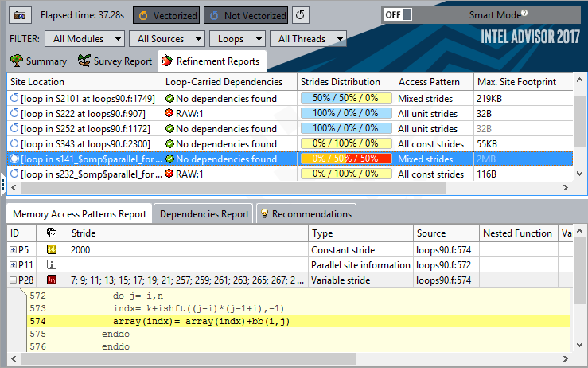Viewport: 588px width, 368px height.
Task: Switch Smart Mode OFF toggle
Action: 398,15
